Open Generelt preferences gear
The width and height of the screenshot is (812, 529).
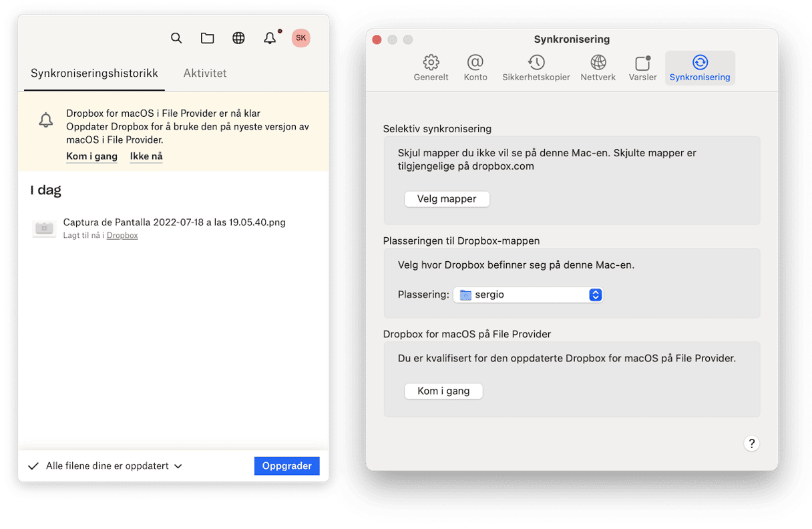pyautogui.click(x=431, y=68)
